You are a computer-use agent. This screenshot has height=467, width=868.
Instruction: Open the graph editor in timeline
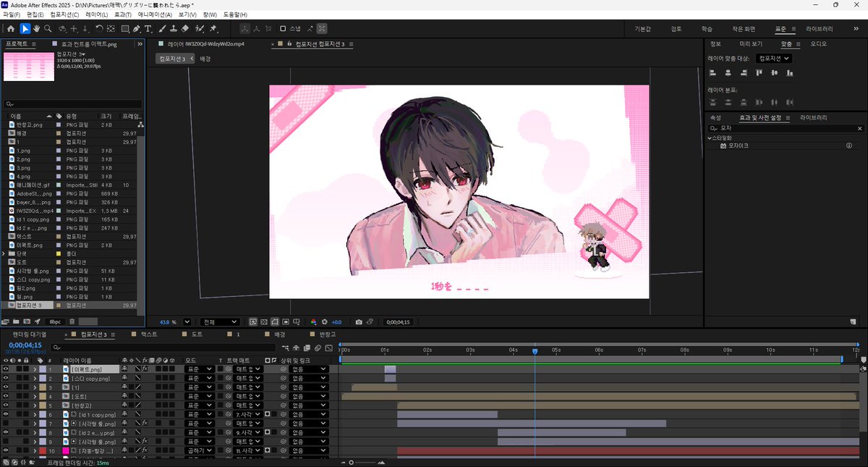coord(328,348)
